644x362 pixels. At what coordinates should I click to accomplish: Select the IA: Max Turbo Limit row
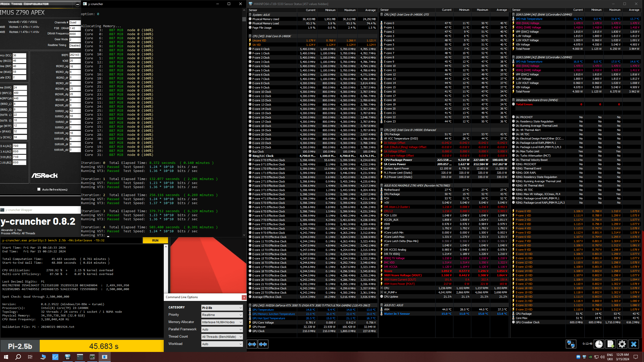click(x=576, y=151)
